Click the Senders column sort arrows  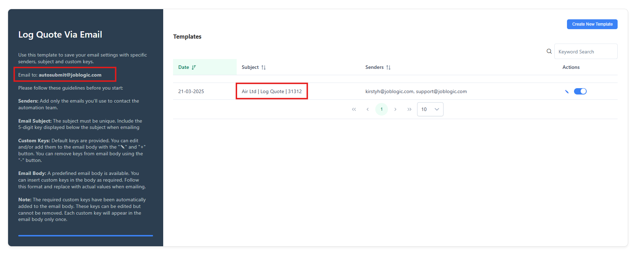click(388, 67)
